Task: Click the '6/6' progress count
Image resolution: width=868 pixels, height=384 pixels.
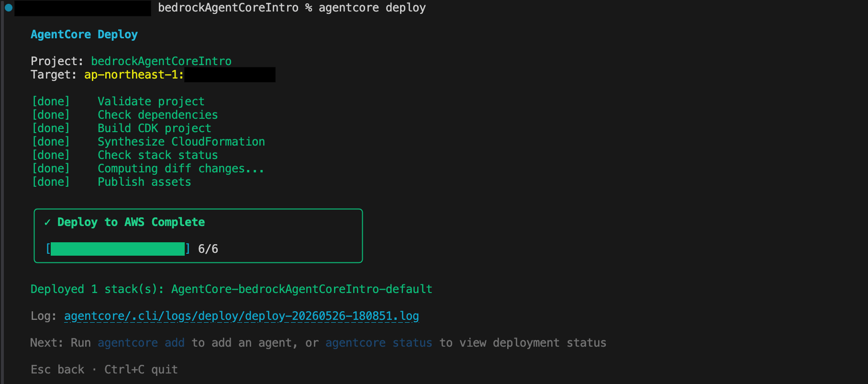Action: [208, 249]
